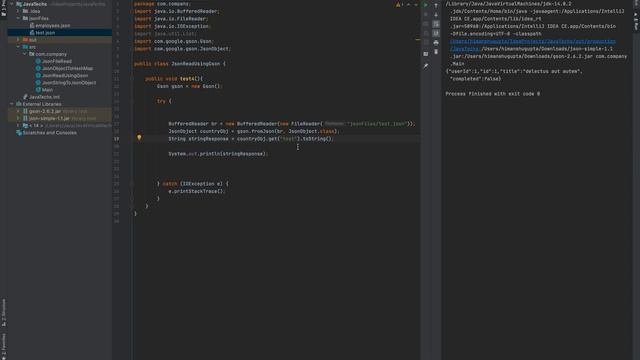Image resolution: width=640 pixels, height=360 pixels.
Task: Expand the .idea folder
Action: [18, 11]
